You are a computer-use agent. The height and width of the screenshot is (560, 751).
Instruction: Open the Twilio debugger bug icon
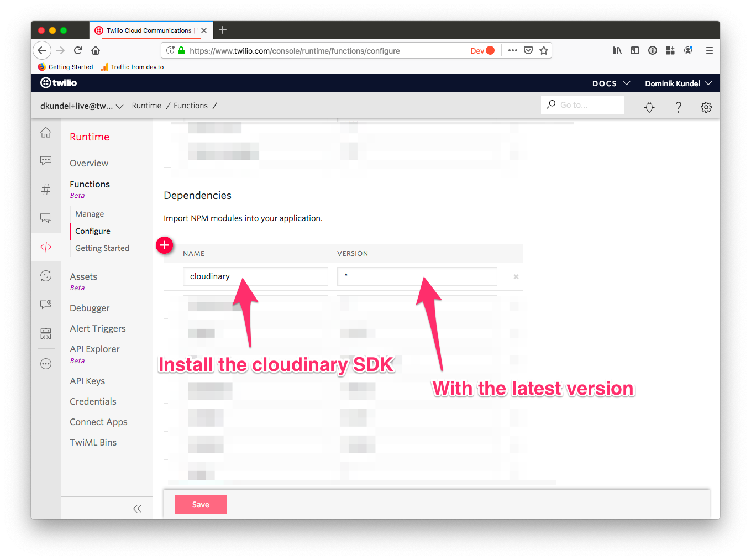[x=649, y=107]
